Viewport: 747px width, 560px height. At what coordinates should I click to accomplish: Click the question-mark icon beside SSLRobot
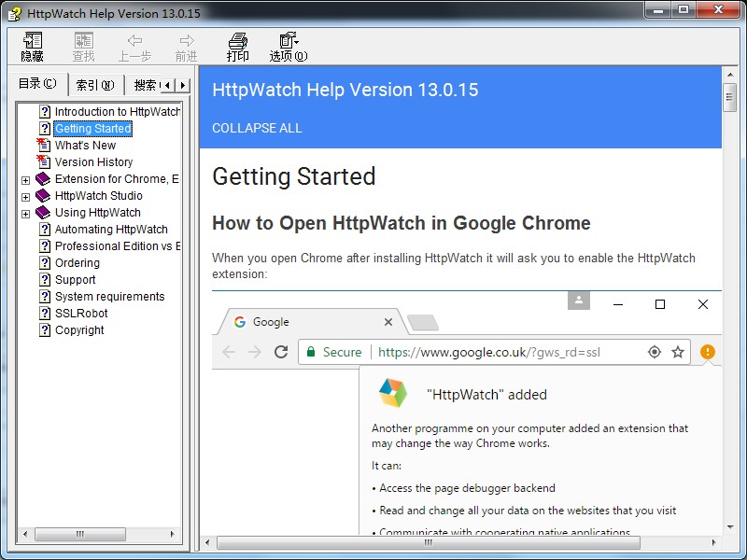(x=43, y=313)
